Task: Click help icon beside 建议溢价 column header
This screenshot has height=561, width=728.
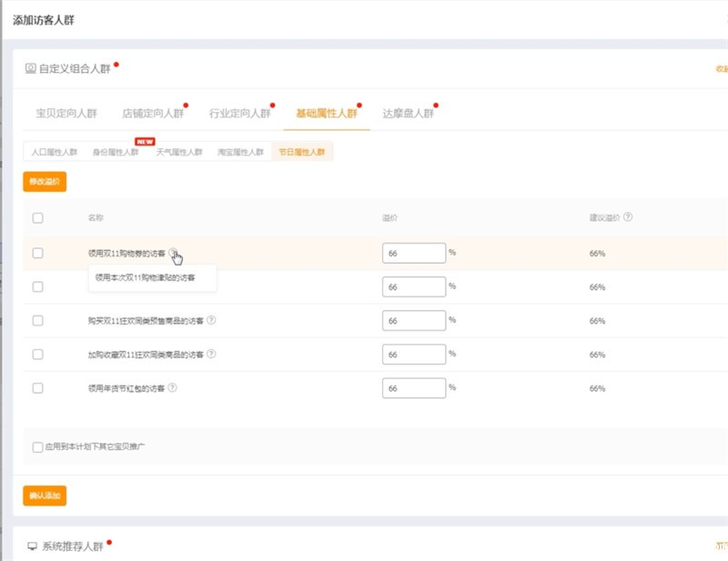Action: tap(629, 217)
